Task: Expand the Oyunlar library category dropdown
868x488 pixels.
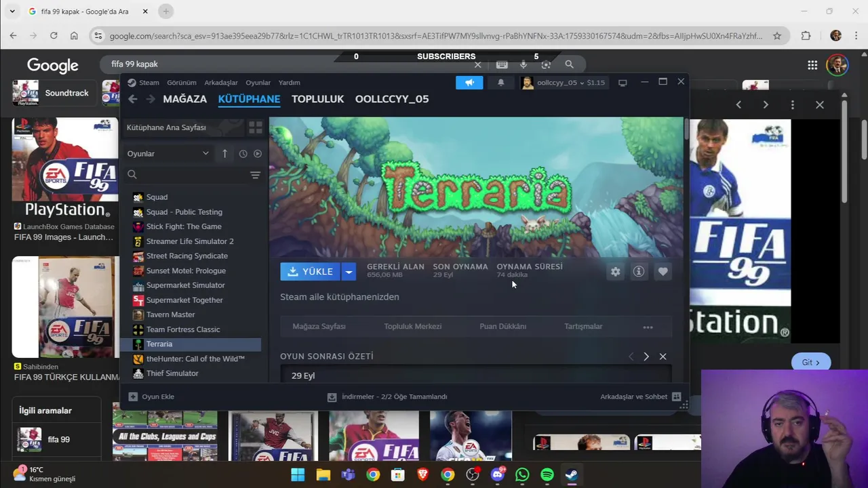Action: tap(168, 154)
